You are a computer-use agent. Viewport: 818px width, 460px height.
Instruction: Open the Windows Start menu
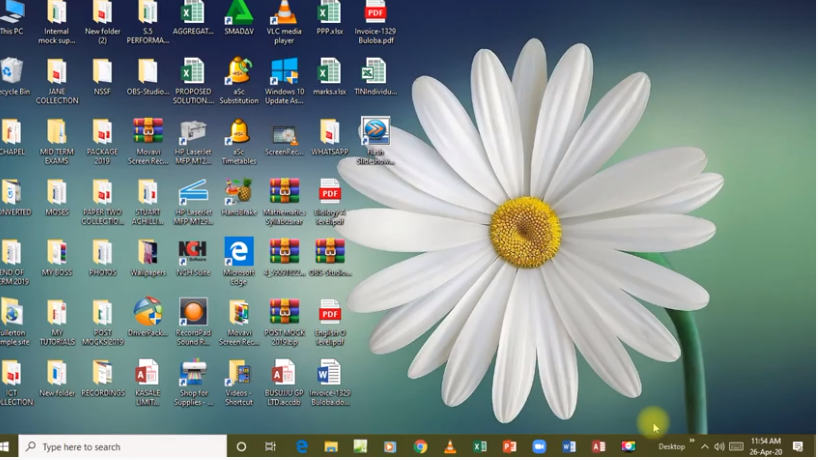pyautogui.click(x=8, y=447)
